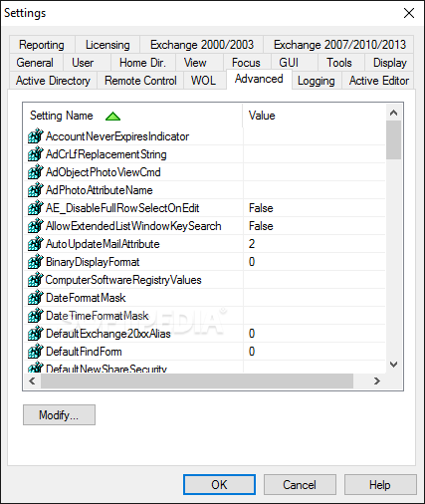The height and width of the screenshot is (504, 425).
Task: Click the icon beside BinaryDisplayFormat
Action: 35,262
